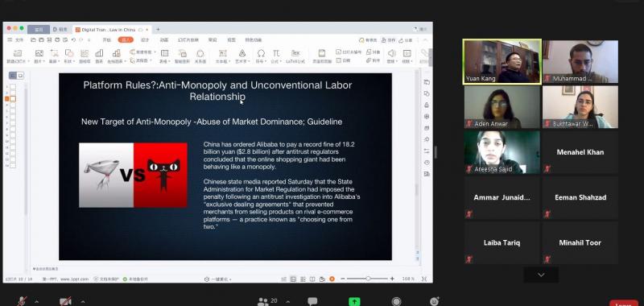644x306 pixels.
Task: Click the Zoom Reactions emoji icon
Action: tap(435, 301)
